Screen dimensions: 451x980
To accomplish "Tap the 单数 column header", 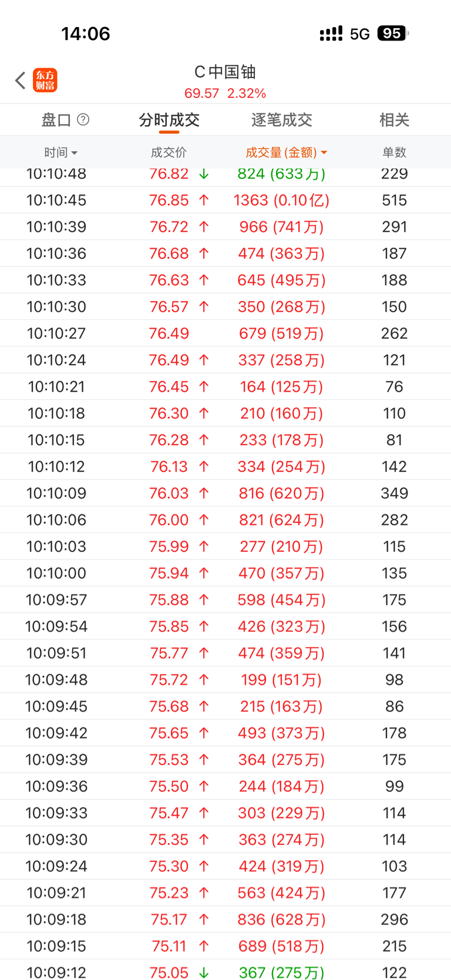I will (394, 153).
